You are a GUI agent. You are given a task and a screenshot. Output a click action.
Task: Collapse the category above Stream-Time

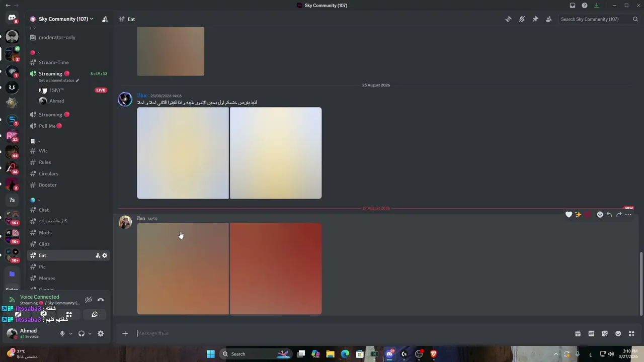(35, 52)
